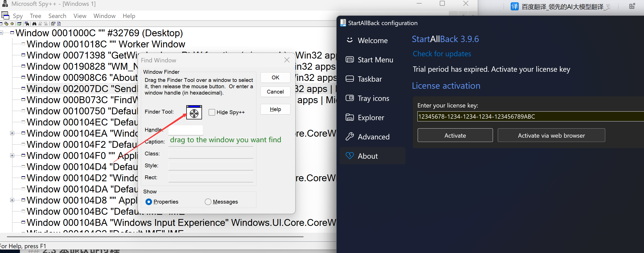Switch to the 百度翻译 browser tab

click(560, 7)
